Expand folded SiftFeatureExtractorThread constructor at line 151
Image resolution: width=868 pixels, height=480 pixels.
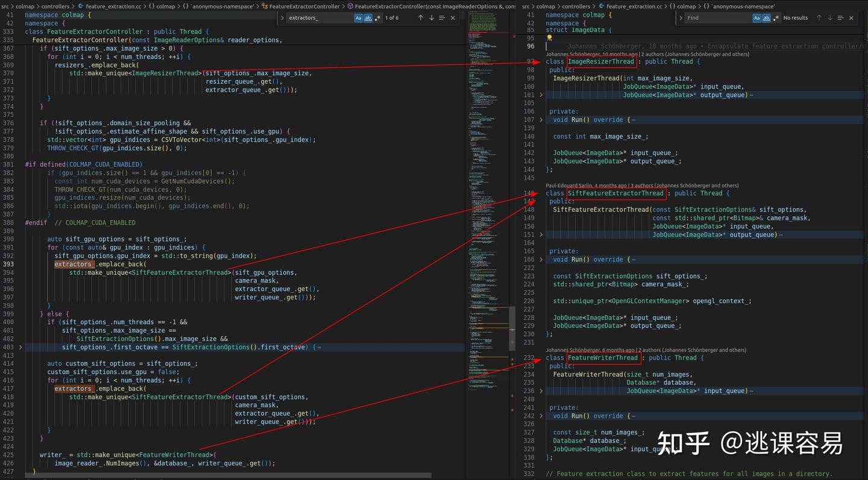pyautogui.click(x=541, y=235)
